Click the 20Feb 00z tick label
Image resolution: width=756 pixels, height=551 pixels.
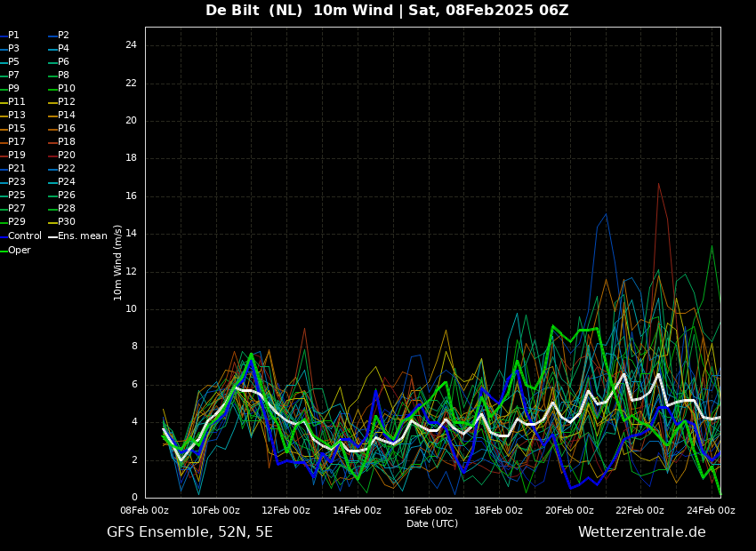tap(569, 510)
